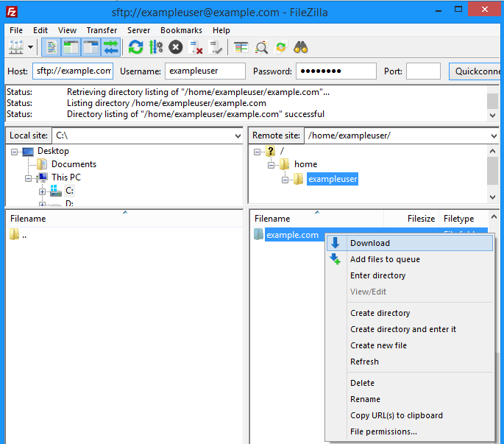Select C: drive in local tree

click(x=69, y=191)
